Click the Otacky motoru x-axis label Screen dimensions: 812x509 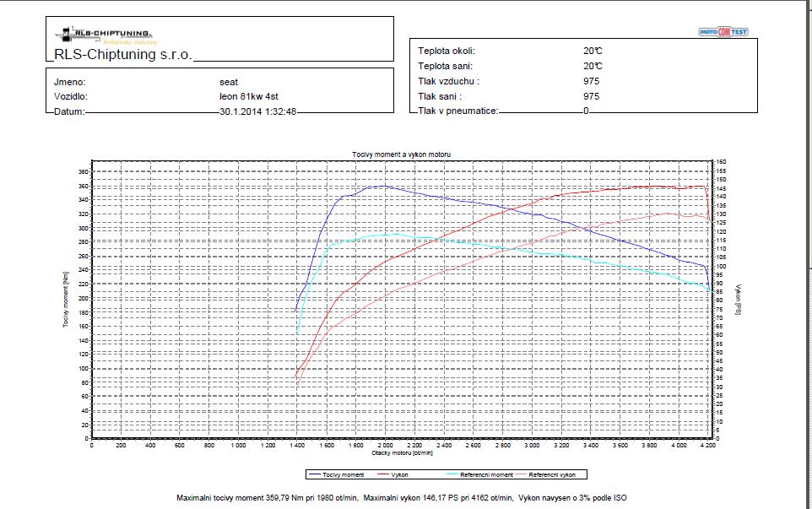tap(400, 454)
